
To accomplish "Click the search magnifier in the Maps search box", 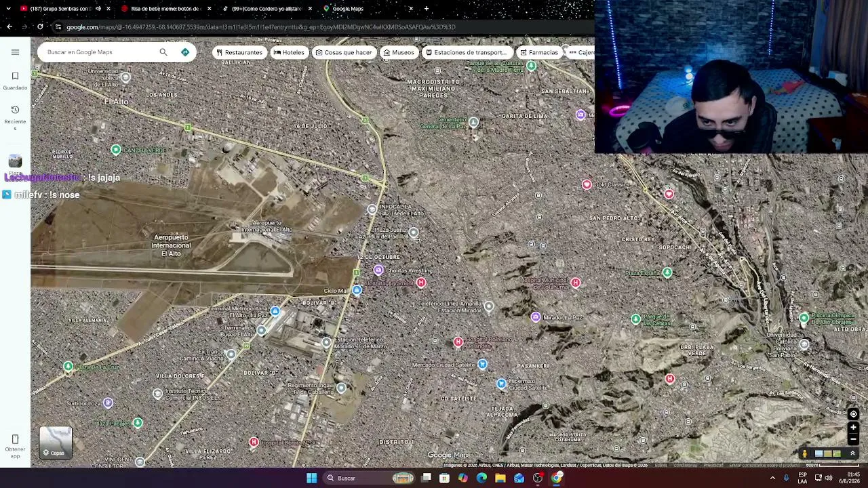I will [x=163, y=52].
